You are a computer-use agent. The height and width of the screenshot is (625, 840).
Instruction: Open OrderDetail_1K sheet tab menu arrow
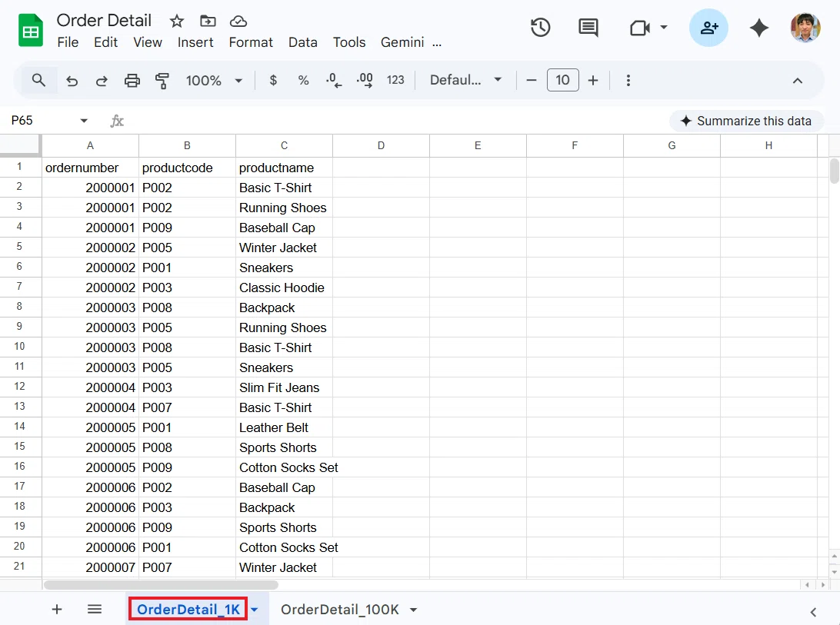click(x=255, y=610)
